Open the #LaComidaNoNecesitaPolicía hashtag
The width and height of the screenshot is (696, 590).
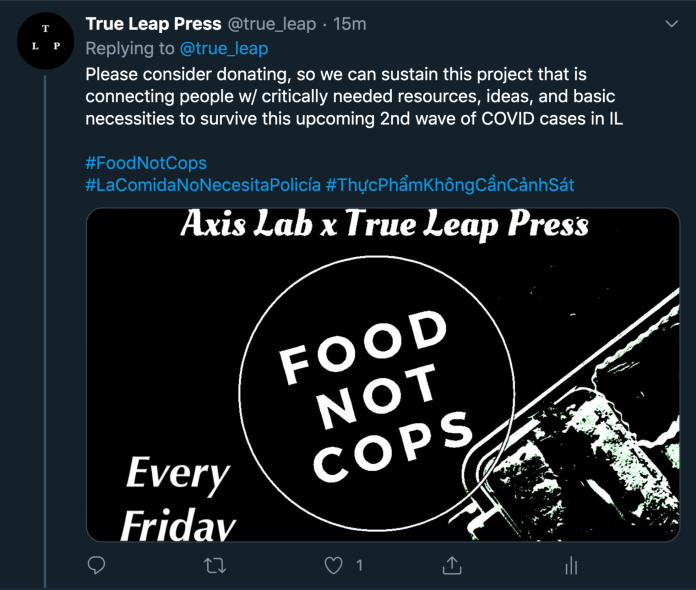point(203,185)
